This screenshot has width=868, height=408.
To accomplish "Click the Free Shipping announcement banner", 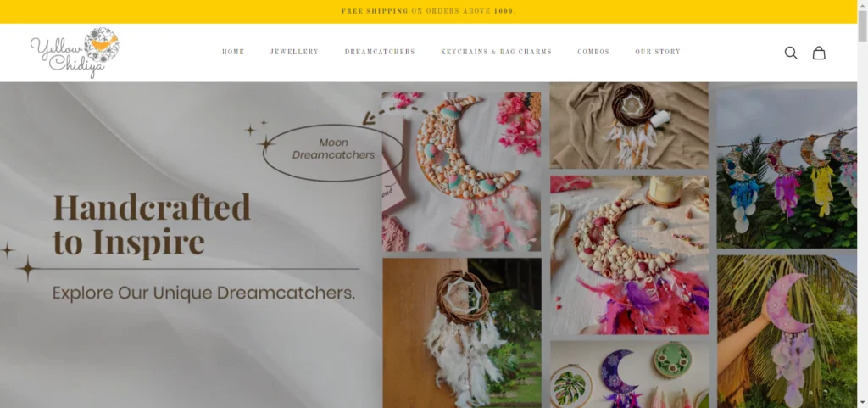I will tap(428, 11).
